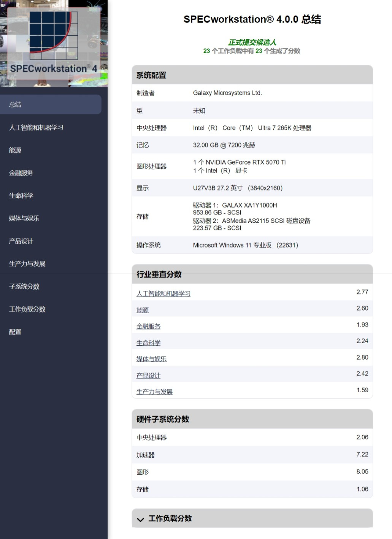Screen dimensions: 392x539
Task: Click the 行业垂直分数 section header
Action: 252,274
